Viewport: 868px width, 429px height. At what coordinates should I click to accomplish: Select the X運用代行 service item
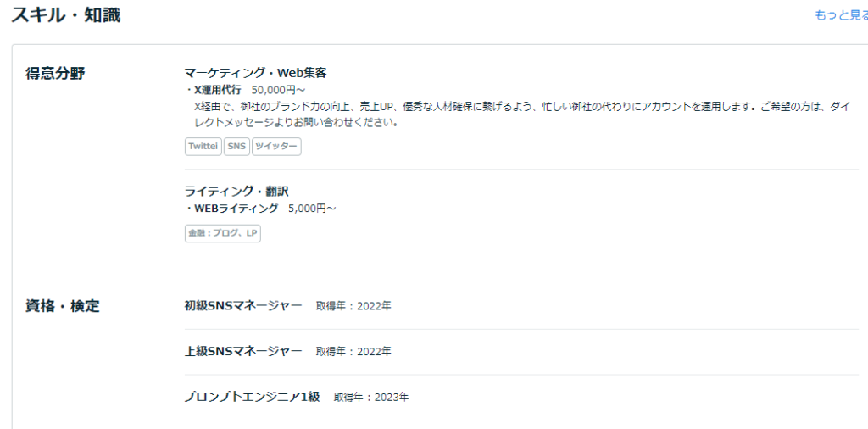click(x=217, y=89)
